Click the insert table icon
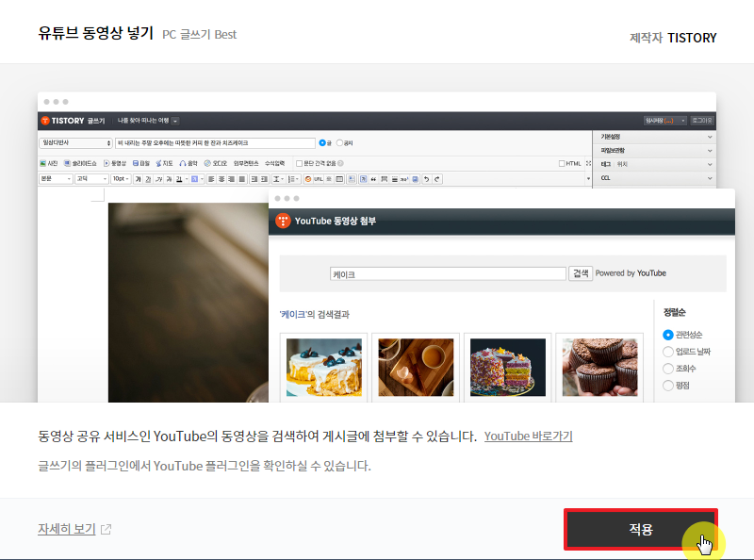This screenshot has width=754, height=560. coord(339,179)
